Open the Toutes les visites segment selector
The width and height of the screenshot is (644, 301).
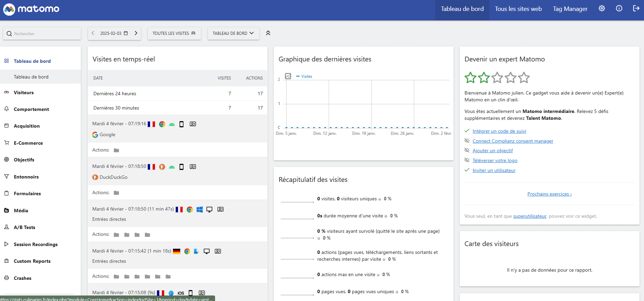pyautogui.click(x=174, y=33)
